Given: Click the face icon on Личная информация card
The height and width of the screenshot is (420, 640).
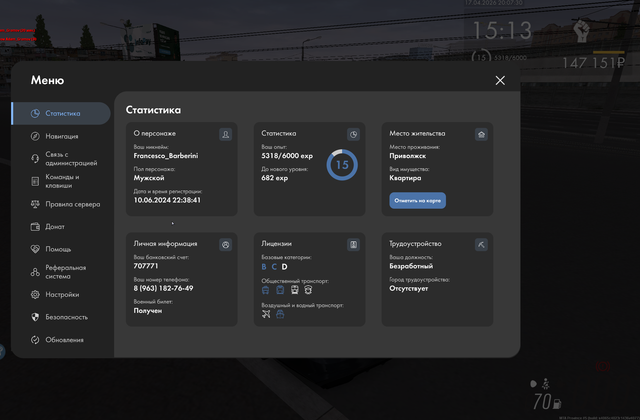Looking at the screenshot, I should pyautogui.click(x=225, y=244).
